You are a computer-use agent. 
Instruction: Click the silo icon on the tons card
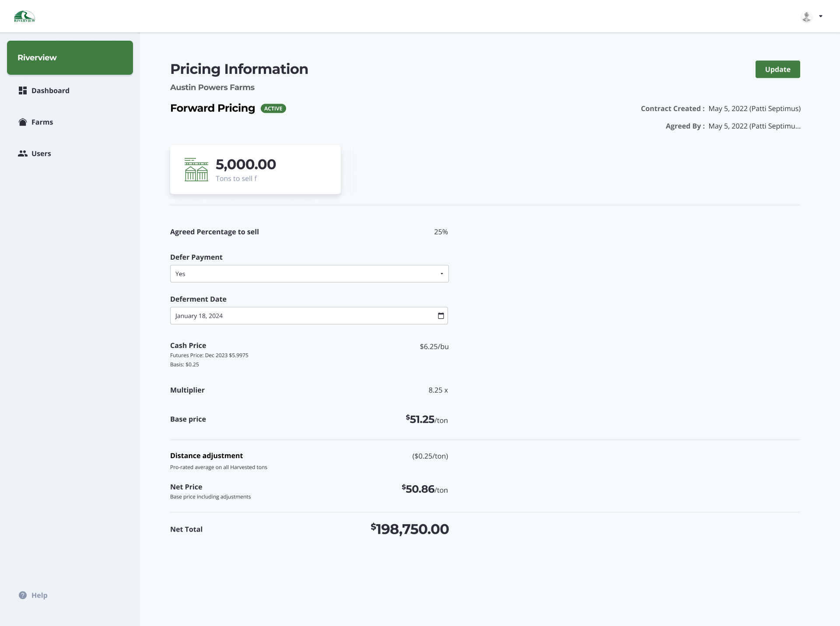[196, 170]
